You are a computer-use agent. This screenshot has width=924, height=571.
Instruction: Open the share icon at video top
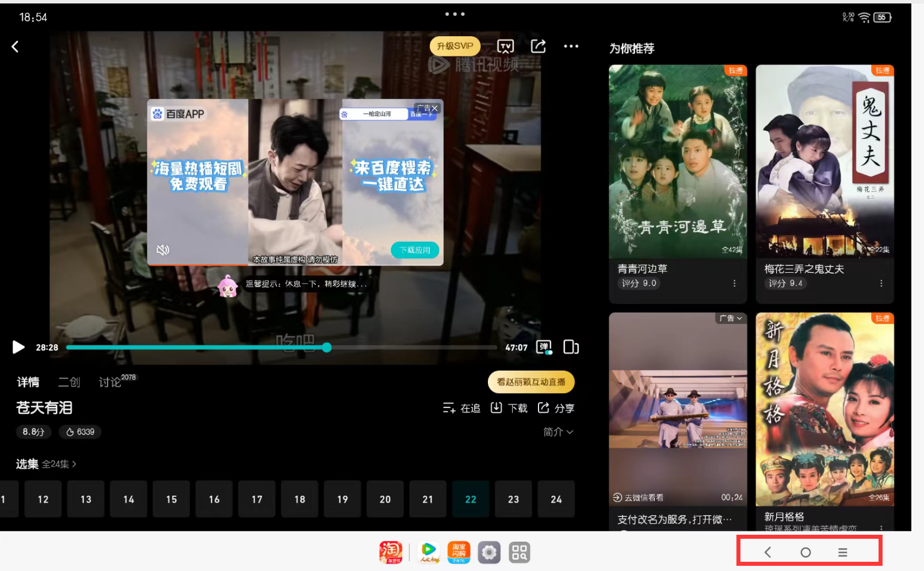click(x=538, y=47)
